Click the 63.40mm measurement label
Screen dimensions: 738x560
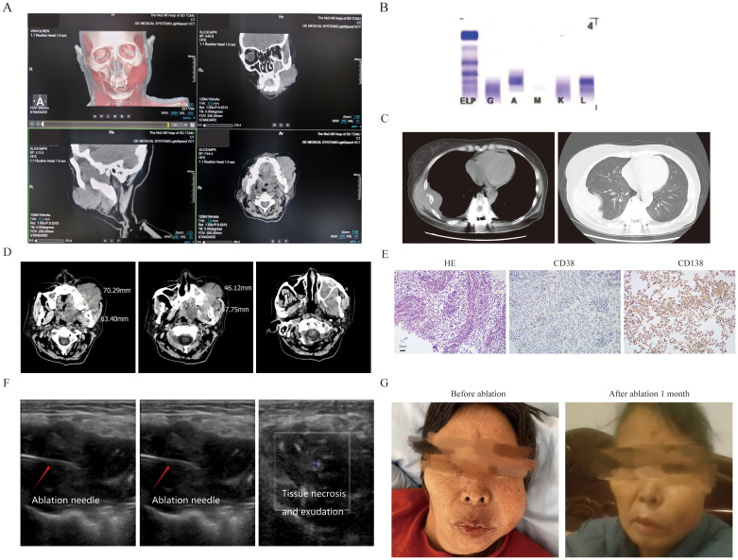coord(115,319)
